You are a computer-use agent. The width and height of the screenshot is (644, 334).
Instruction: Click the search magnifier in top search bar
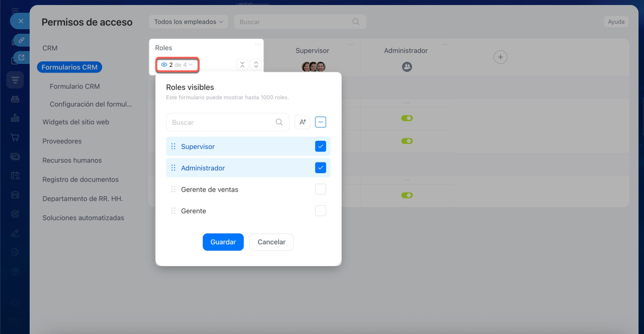click(356, 22)
